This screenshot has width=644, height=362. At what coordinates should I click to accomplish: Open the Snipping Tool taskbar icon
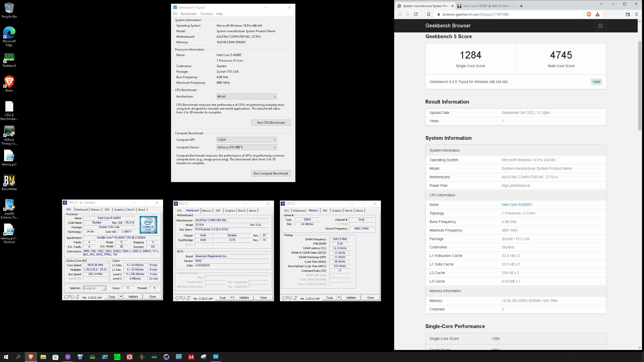(x=204, y=357)
